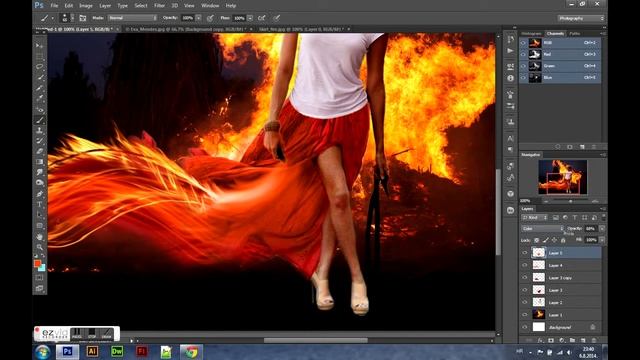Add a layer mask
Image resolution: width=640 pixels, height=360 pixels.
pos(551,340)
